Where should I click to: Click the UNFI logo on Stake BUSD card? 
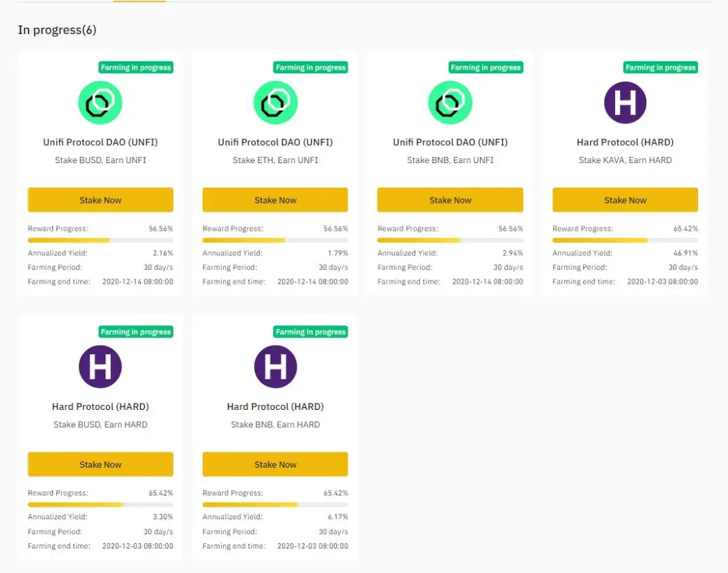[100, 102]
